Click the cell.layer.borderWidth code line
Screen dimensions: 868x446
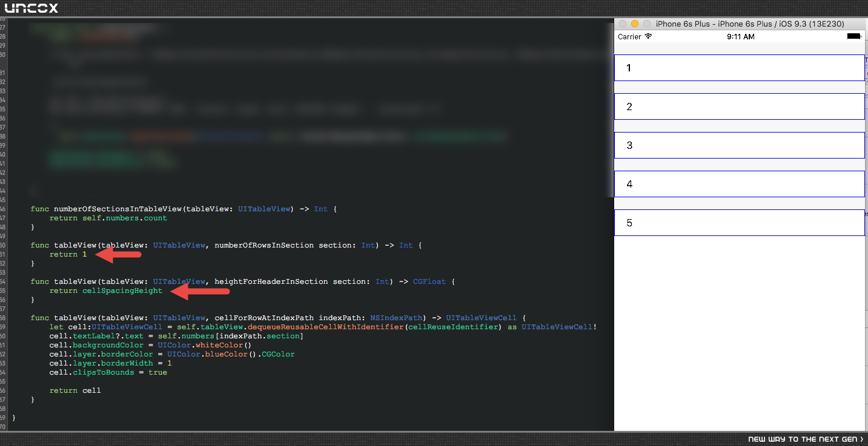tap(111, 363)
